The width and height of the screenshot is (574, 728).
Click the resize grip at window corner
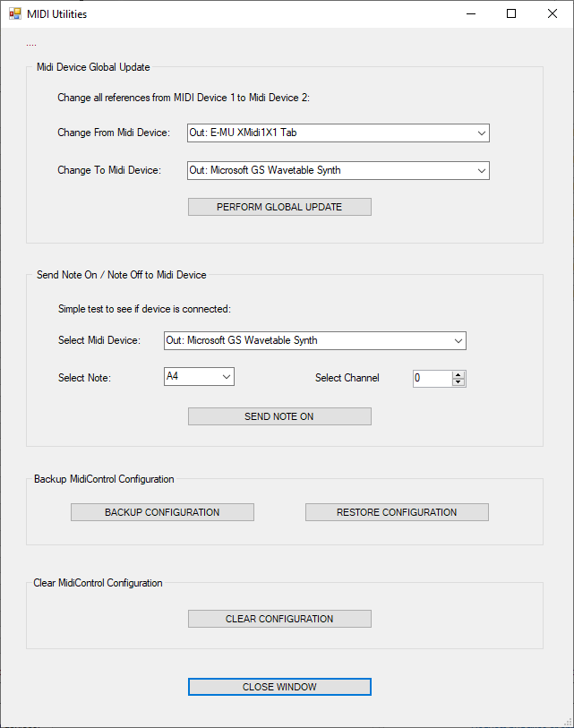coord(568,722)
